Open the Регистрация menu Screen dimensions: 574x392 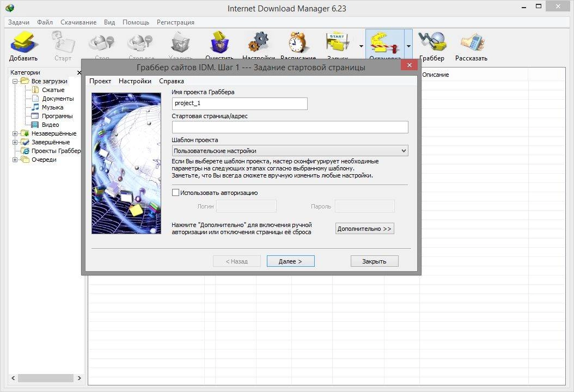point(175,22)
